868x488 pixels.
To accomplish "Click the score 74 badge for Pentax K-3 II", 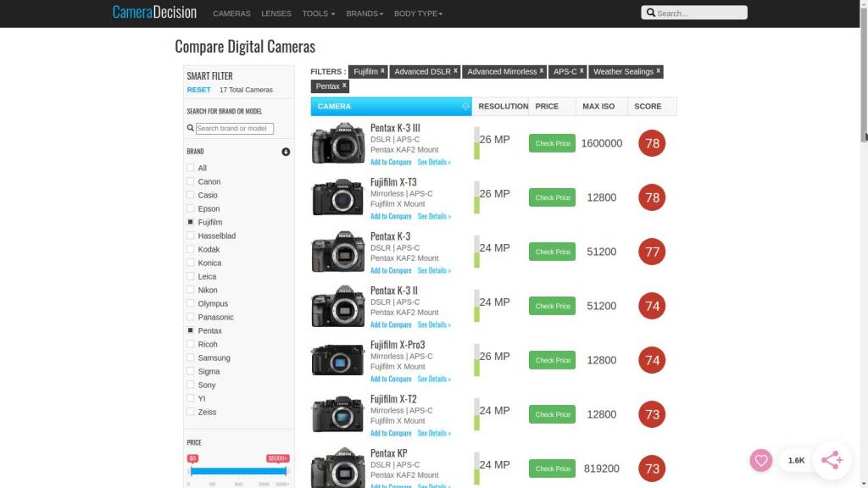I will [x=652, y=306].
